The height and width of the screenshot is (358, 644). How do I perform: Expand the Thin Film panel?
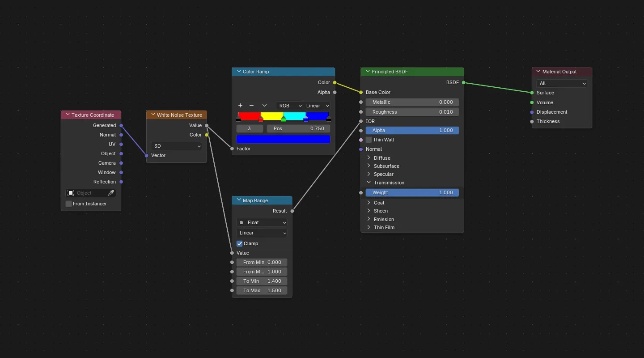(x=369, y=227)
